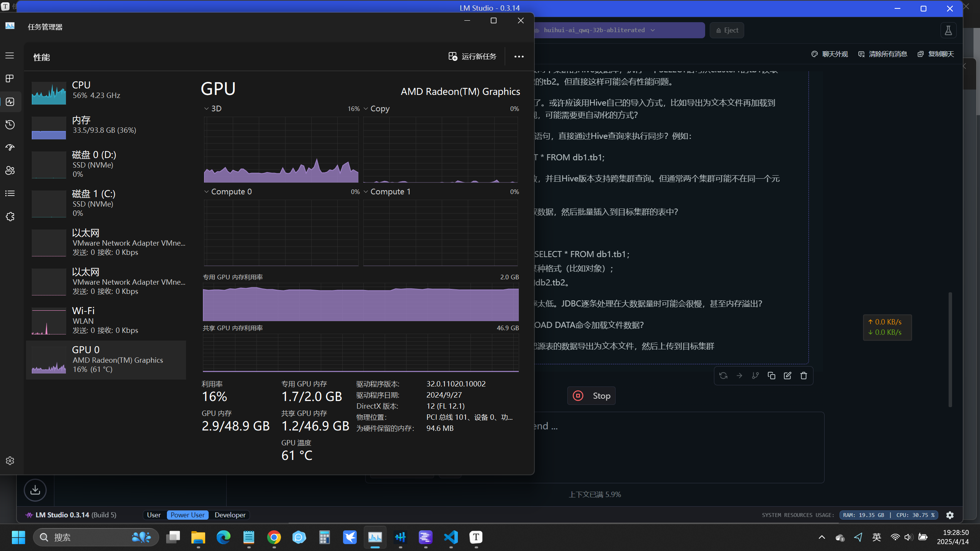This screenshot has height=551, width=980.
Task: Expand the loaded model selector dropdown
Action: click(652, 30)
